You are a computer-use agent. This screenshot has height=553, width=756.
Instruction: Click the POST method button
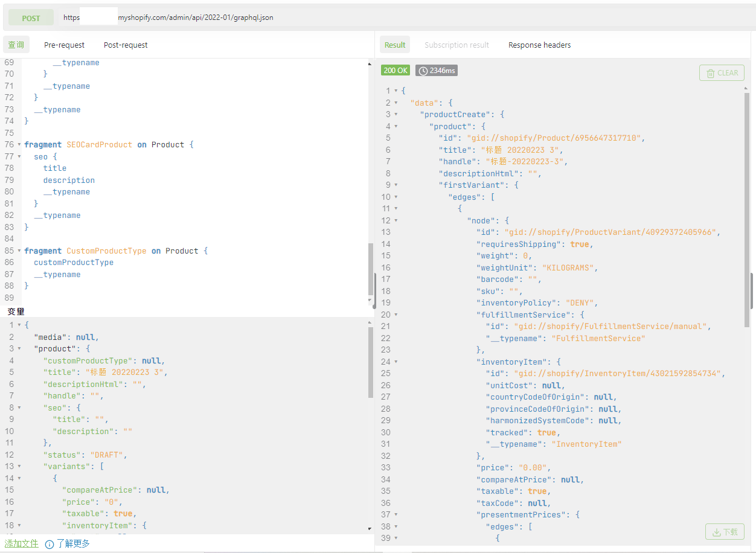coord(31,18)
